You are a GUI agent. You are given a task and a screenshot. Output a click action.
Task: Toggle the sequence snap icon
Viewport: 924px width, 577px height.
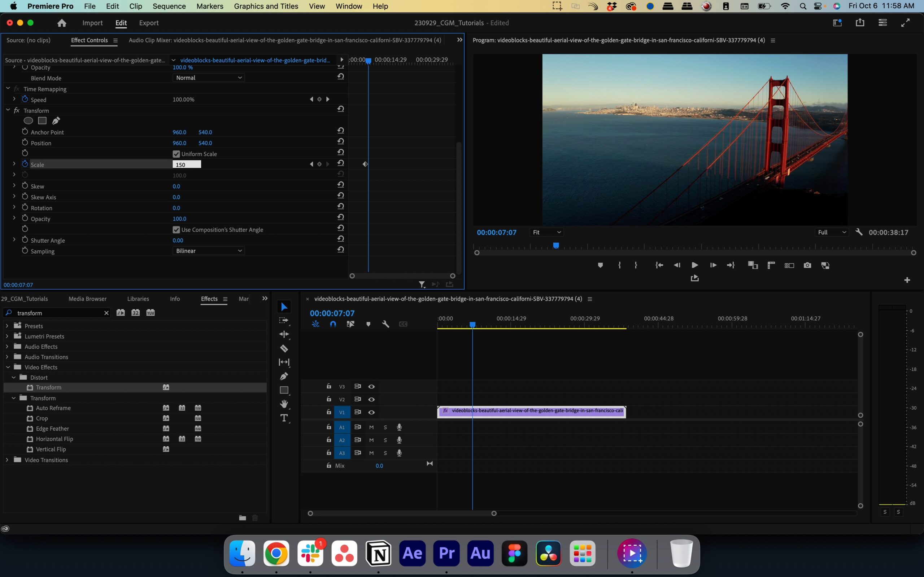pos(333,324)
